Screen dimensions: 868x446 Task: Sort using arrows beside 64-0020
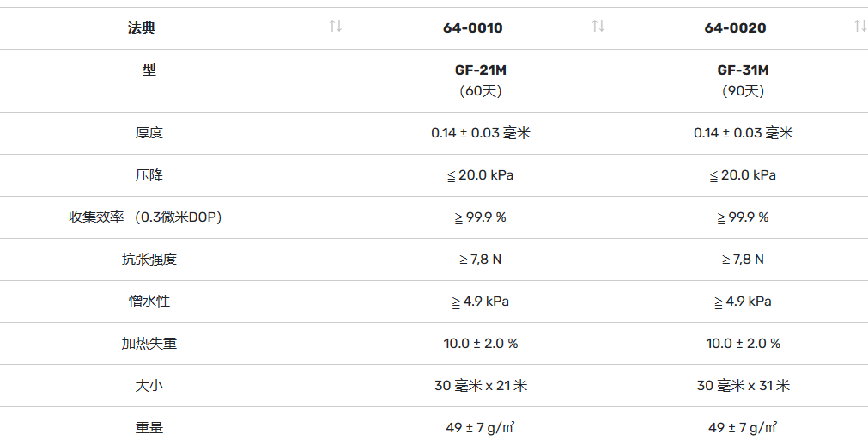(861, 26)
